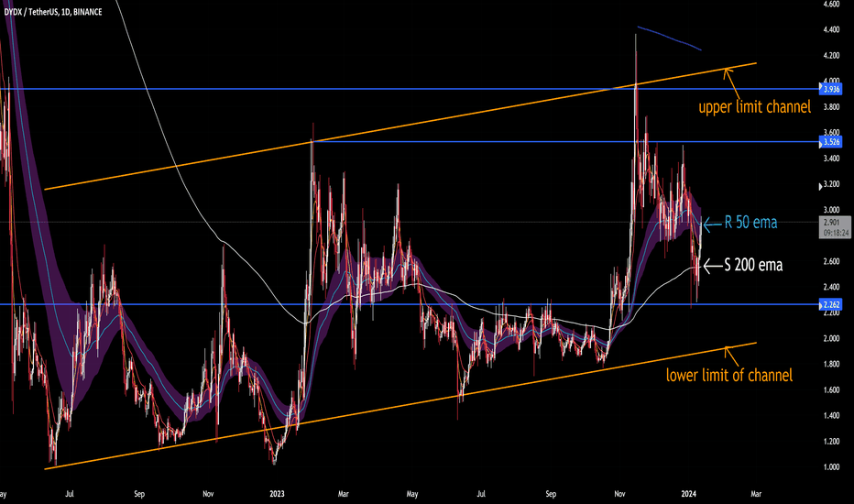The width and height of the screenshot is (854, 504).
Task: Click the 2.600 price axis label
Action: coord(831,261)
